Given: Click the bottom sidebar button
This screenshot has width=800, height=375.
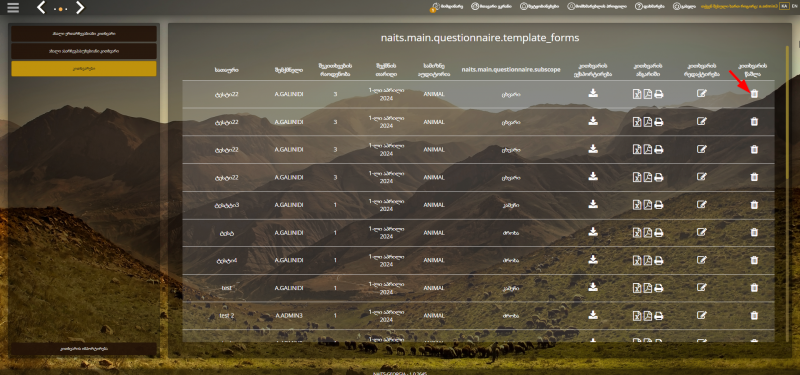Looking at the screenshot, I should (84, 349).
